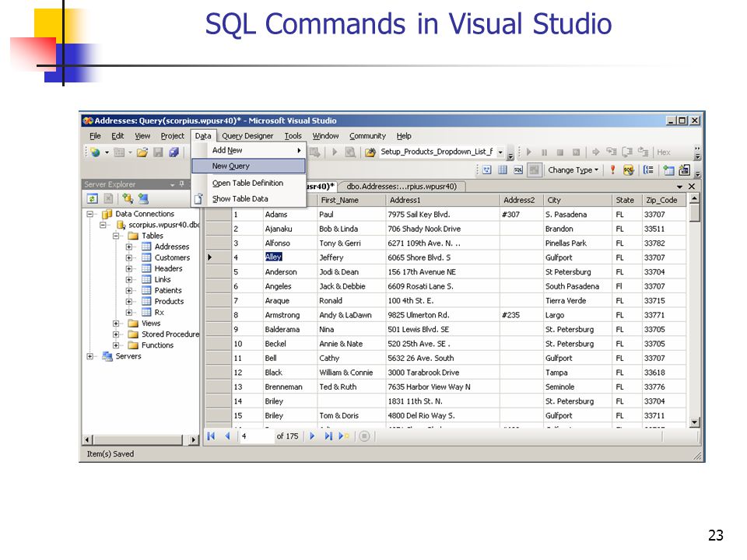The width and height of the screenshot is (747, 560).
Task: Click the Add New Derived Table icon
Action: click(685, 170)
